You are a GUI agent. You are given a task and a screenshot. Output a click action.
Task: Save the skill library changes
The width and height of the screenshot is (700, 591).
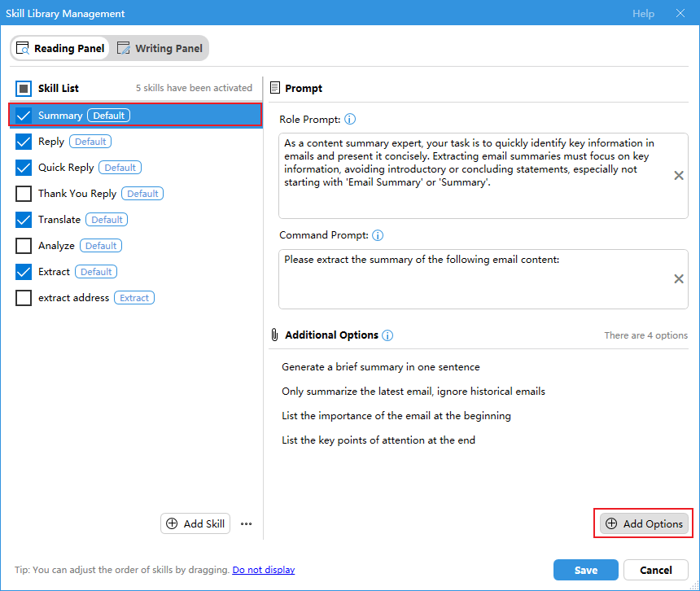pyautogui.click(x=585, y=570)
